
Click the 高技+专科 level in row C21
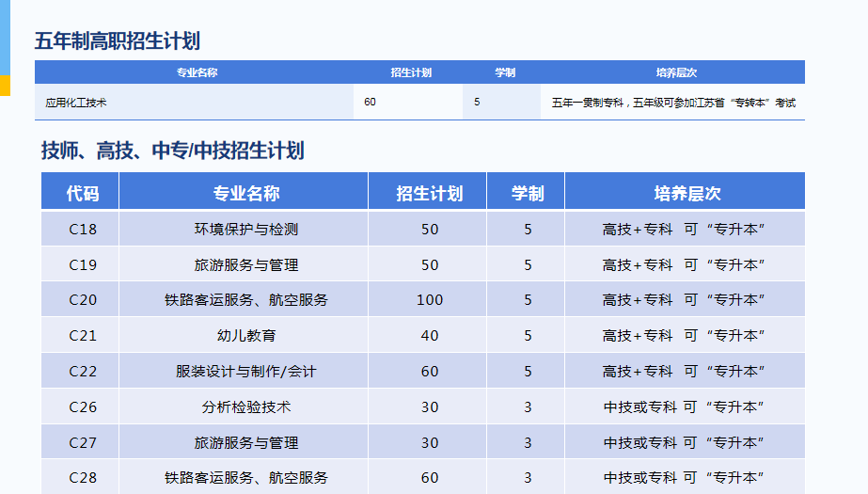pyautogui.click(x=638, y=335)
